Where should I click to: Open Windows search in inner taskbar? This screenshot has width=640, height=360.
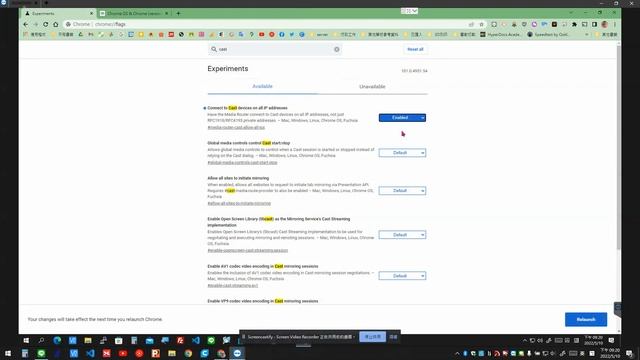click(x=41, y=340)
